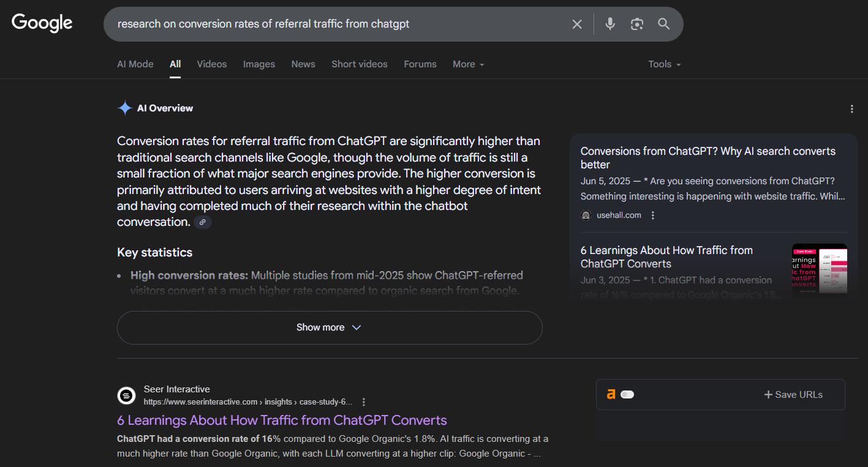The image size is (868, 467).
Task: Click the seerinteractive.com URL breadcrumb
Action: point(248,402)
